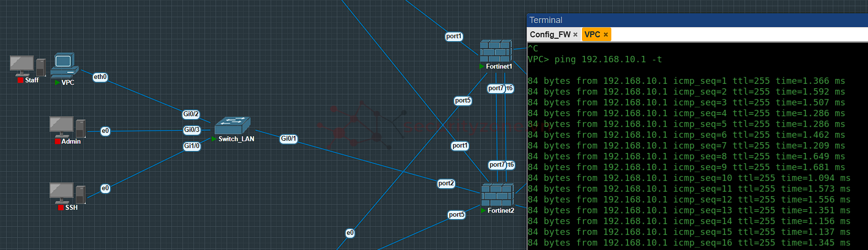This screenshot has height=250, width=868.
Task: Click the port2 label near Fortinet2
Action: (x=446, y=183)
